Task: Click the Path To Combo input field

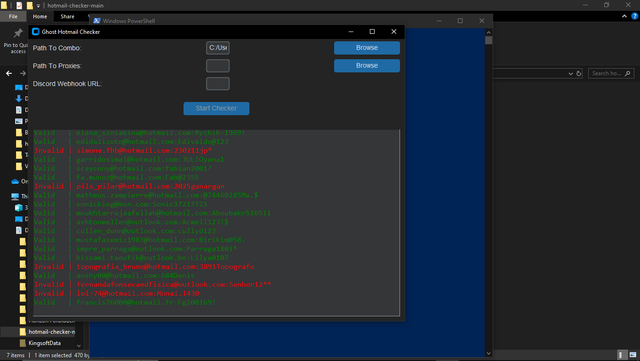Action: 218,48
